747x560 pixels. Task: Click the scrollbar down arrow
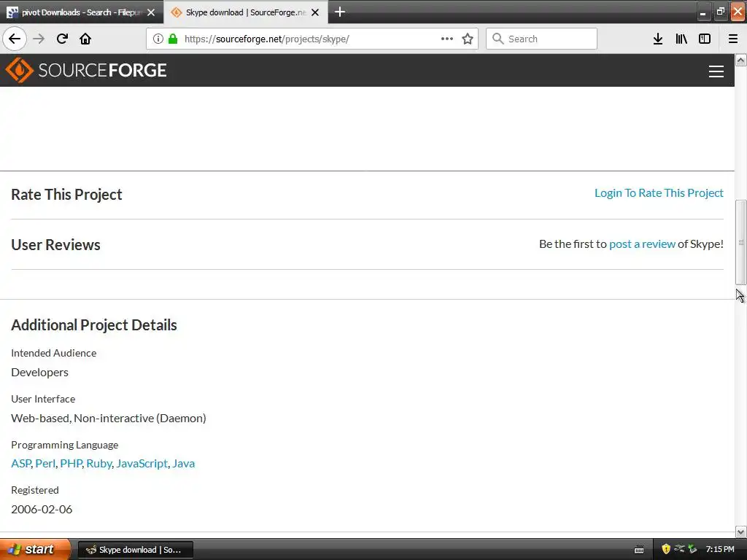click(x=741, y=532)
